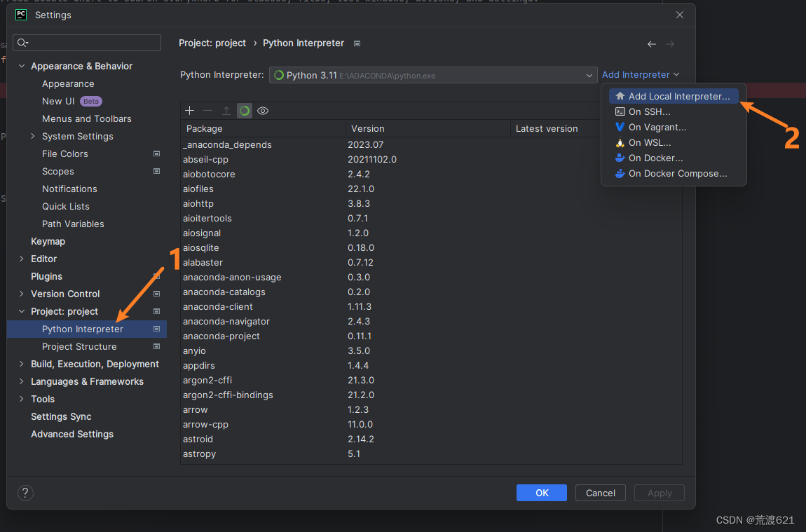Open the Python Interpreter dropdown
The image size is (806, 532).
pos(433,75)
